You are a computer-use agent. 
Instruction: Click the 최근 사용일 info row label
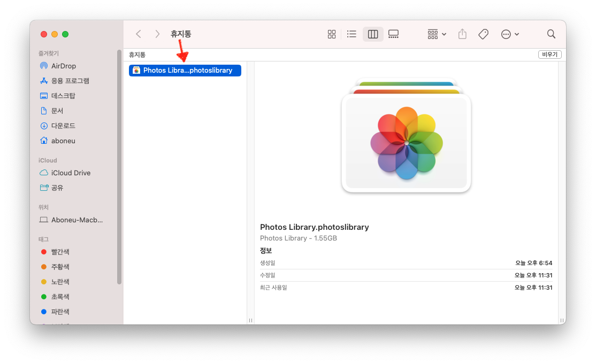[x=273, y=288]
